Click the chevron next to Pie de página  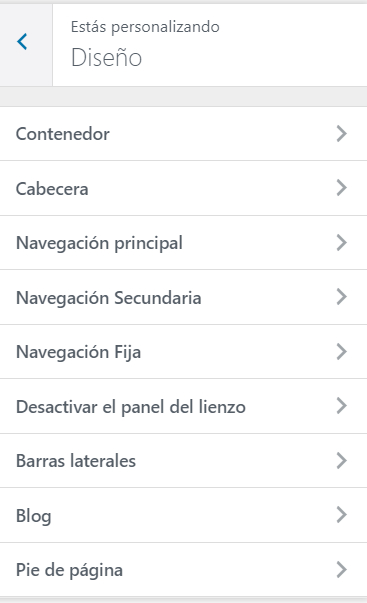click(342, 570)
